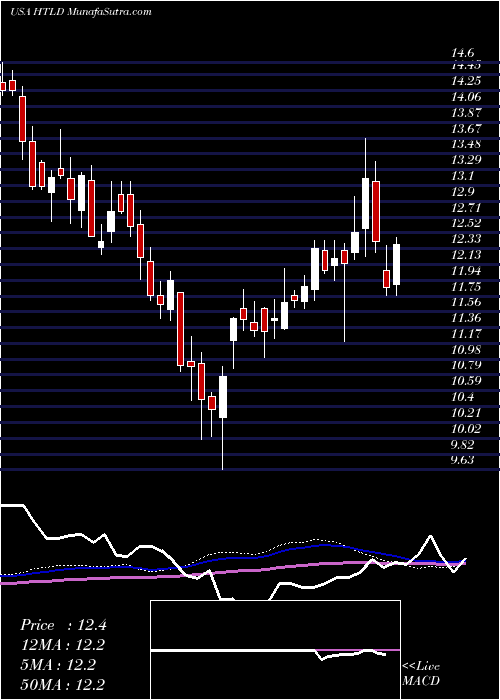Click the last white candlestick on the right
This screenshot has height=700, width=500.
coord(396,266)
